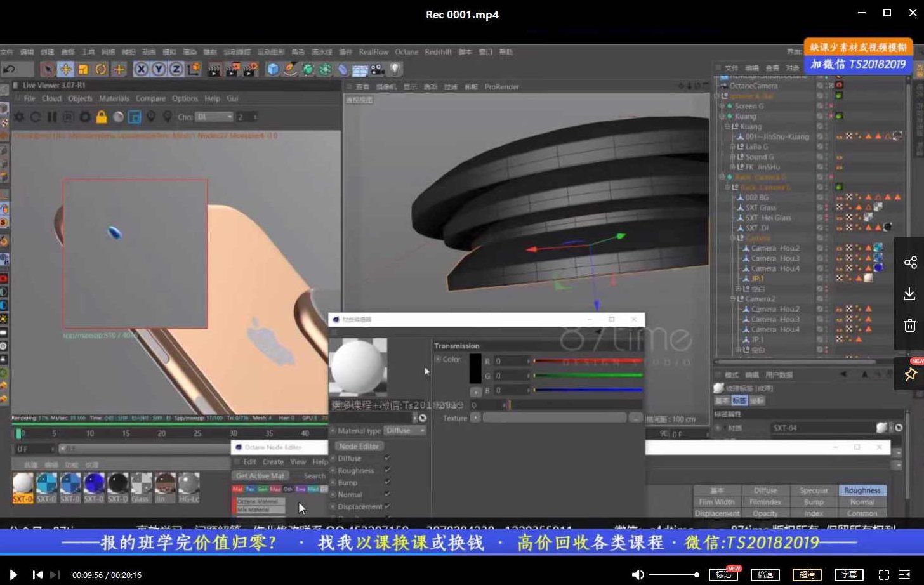Click the Restart render icon in Live Viewer
This screenshot has width=924, height=585.
coord(36,117)
